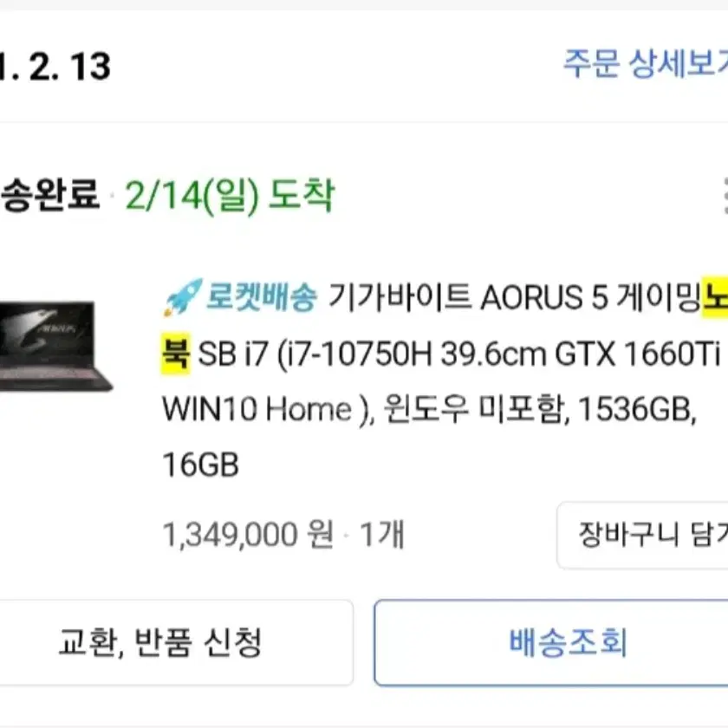Click the 1개 quantity text
728x728 pixels.
382,535
